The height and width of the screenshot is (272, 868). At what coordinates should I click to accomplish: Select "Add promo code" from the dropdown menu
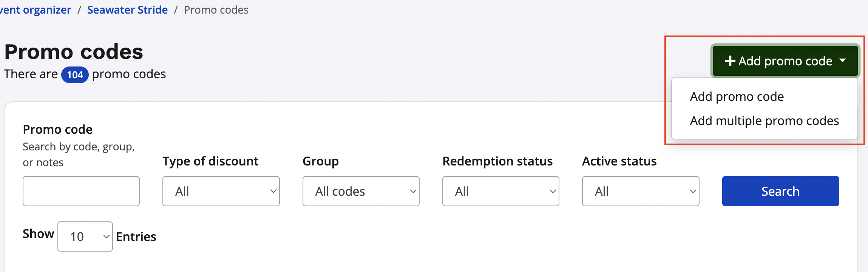[737, 97]
